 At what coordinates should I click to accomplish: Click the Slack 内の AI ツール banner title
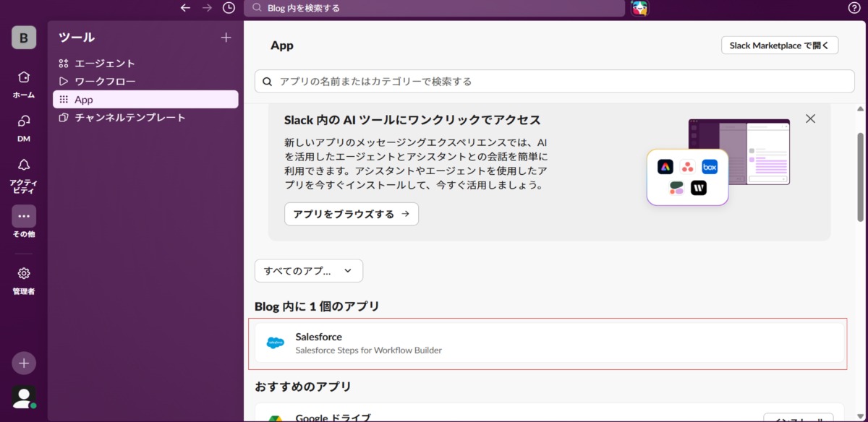(x=412, y=120)
